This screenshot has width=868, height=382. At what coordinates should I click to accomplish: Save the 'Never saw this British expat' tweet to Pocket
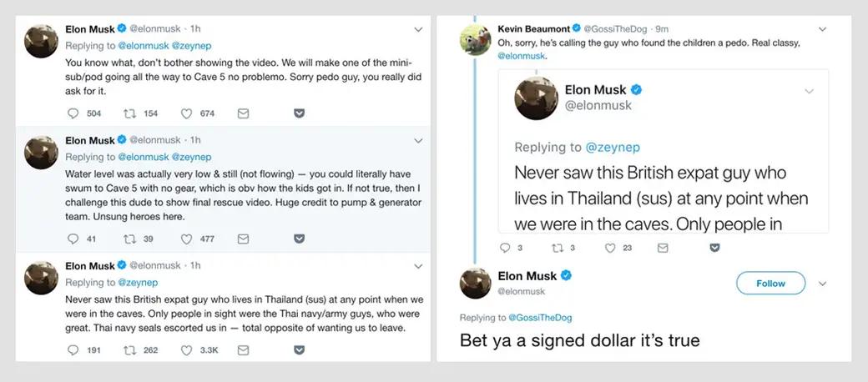point(299,350)
